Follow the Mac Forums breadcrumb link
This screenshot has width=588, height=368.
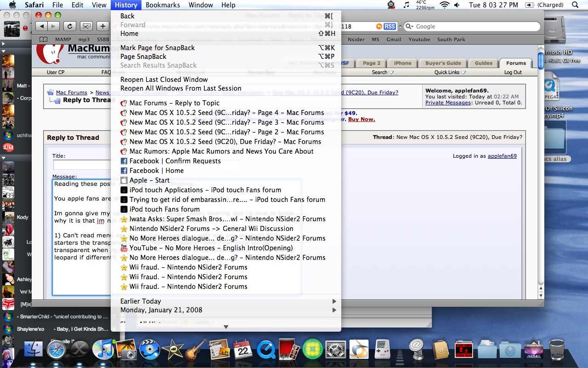coord(71,92)
